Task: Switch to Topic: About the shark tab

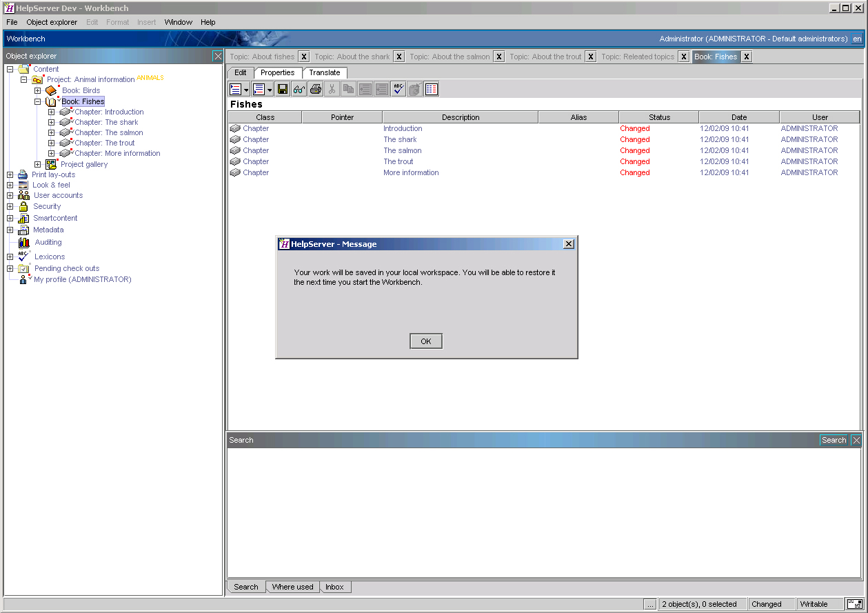Action: (x=352, y=57)
